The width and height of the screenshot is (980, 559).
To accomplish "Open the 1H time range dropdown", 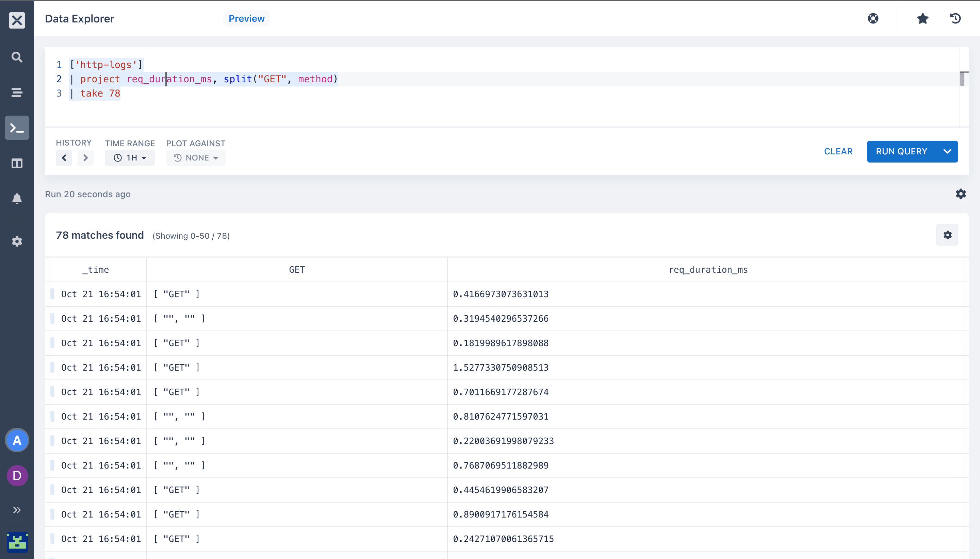I will [x=130, y=158].
